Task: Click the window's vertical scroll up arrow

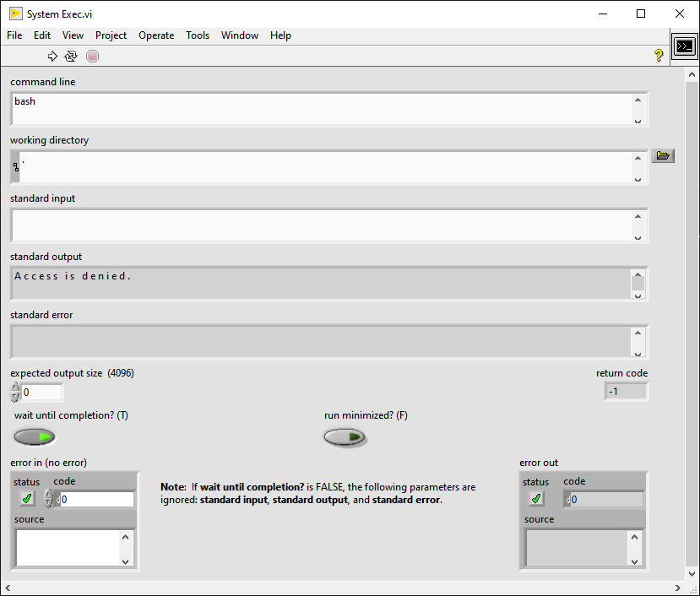Action: (x=692, y=74)
